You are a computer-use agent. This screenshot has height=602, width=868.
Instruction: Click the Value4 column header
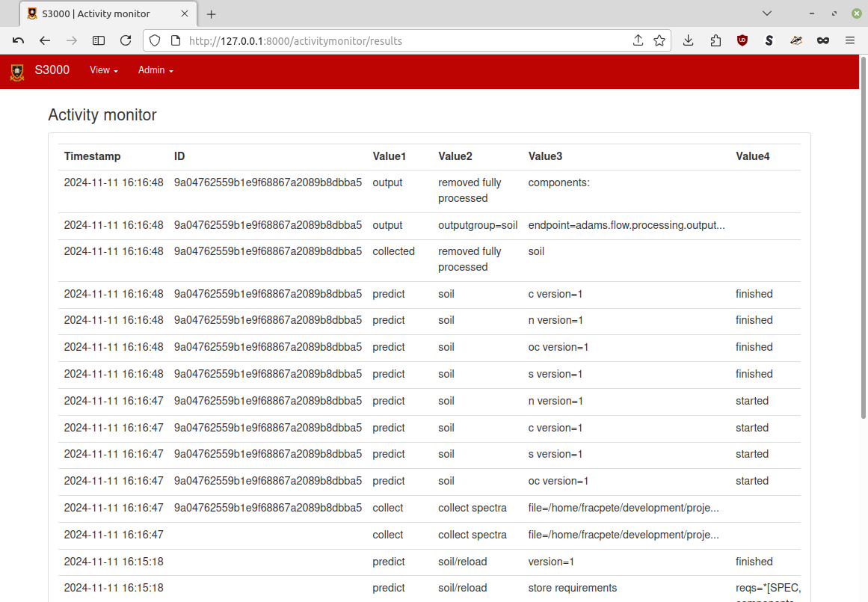coord(753,156)
